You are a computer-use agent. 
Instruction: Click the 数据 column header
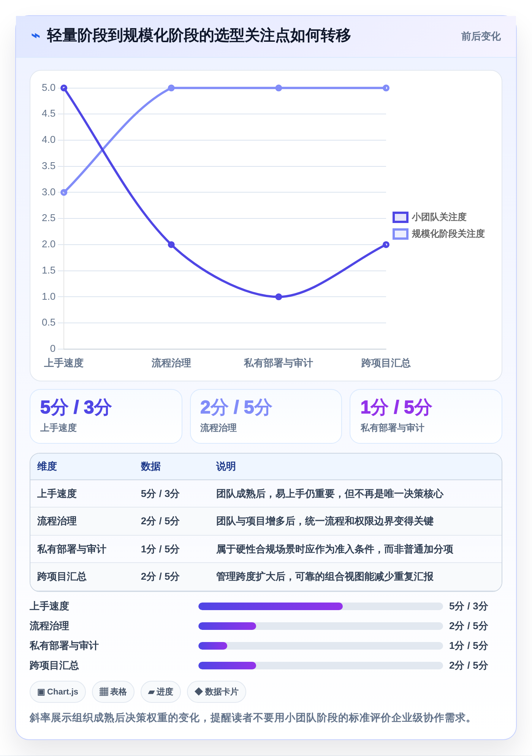[x=151, y=467]
